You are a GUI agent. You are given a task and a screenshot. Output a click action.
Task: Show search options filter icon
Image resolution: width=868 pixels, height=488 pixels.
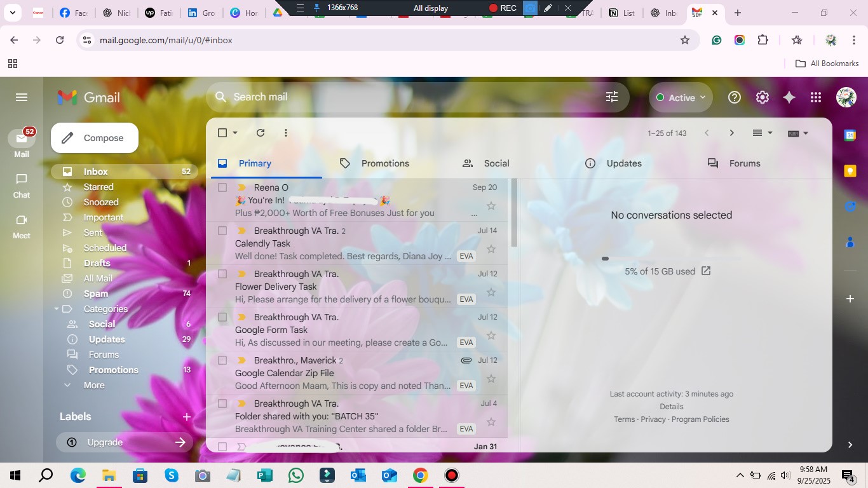612,97
